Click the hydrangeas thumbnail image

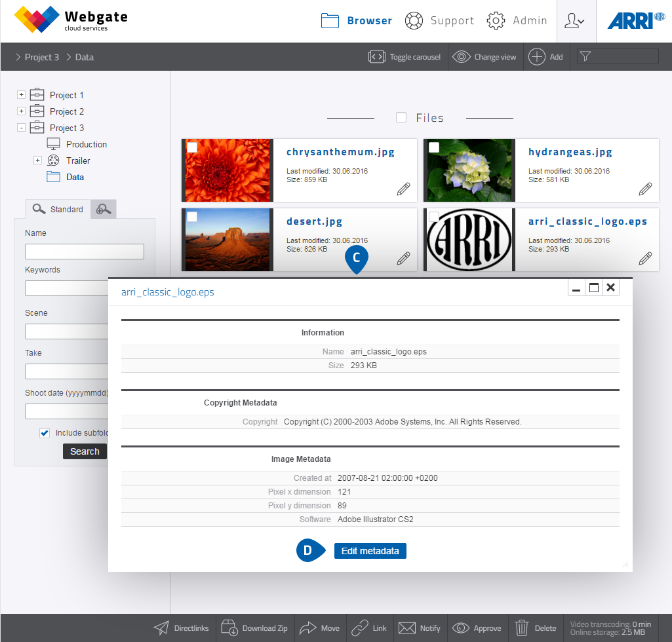click(x=469, y=170)
